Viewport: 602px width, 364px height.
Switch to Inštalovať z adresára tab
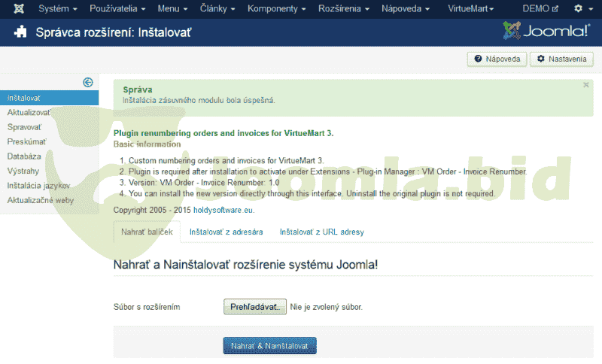[226, 232]
